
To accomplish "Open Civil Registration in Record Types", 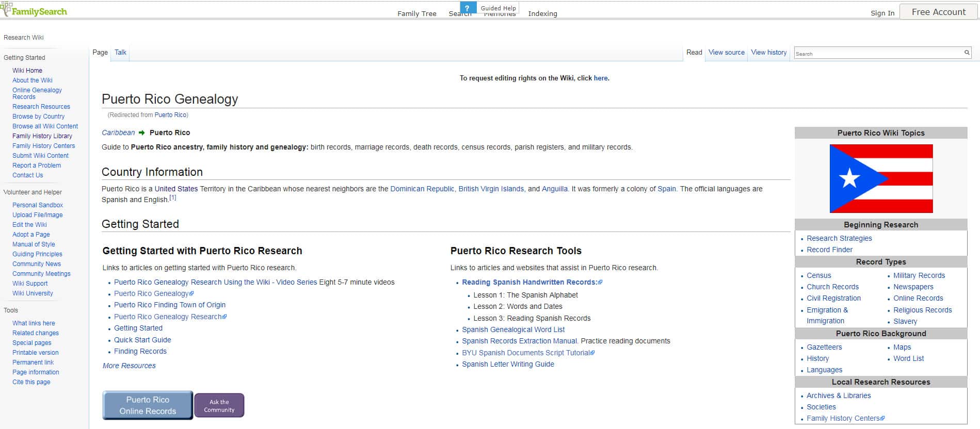I will point(833,298).
